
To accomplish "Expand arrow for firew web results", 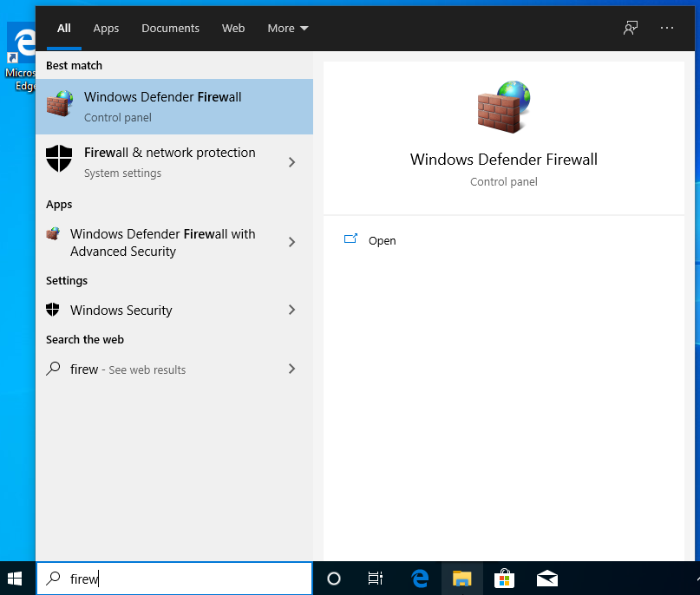I will coord(291,369).
